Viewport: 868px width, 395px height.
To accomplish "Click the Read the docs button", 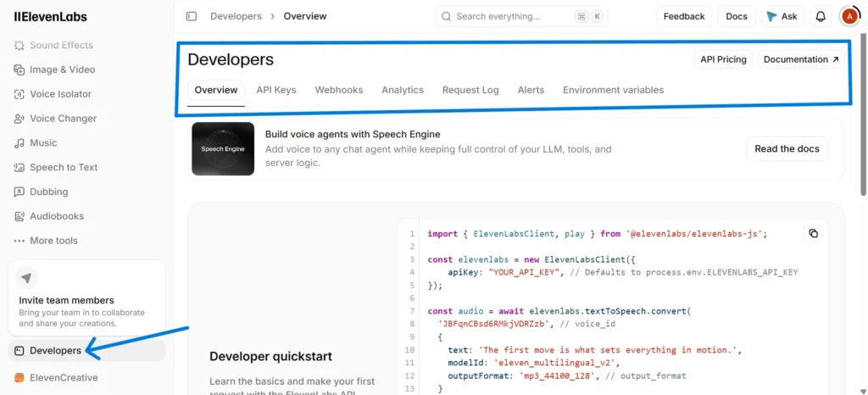I will coord(787,149).
